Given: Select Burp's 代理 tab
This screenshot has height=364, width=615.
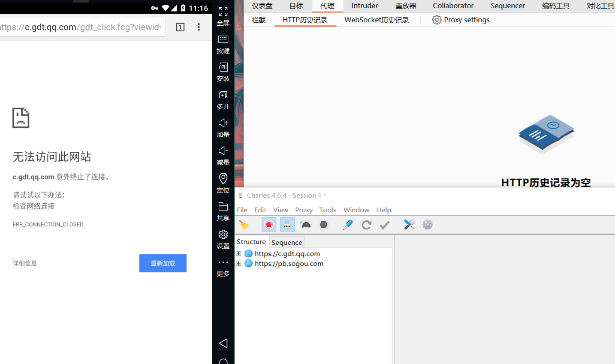Looking at the screenshot, I should click(327, 6).
